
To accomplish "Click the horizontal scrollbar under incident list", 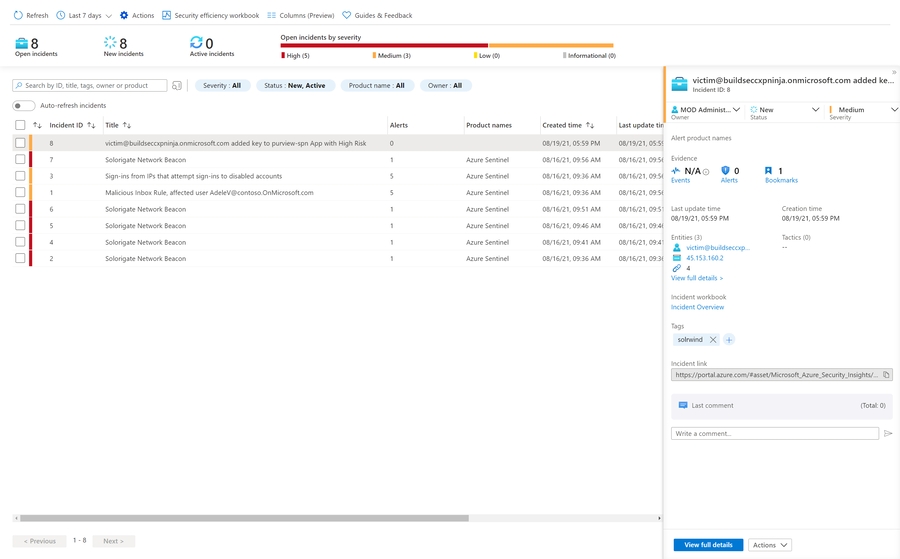I will [x=244, y=518].
